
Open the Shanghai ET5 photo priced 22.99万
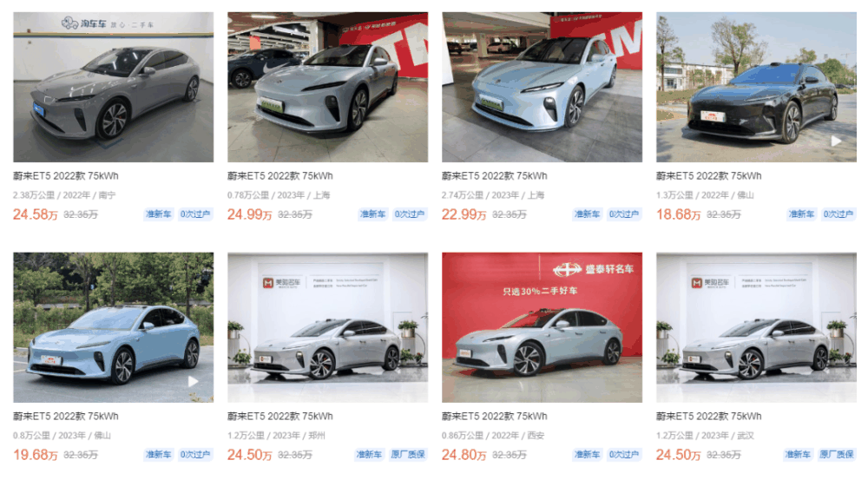pyautogui.click(x=542, y=87)
